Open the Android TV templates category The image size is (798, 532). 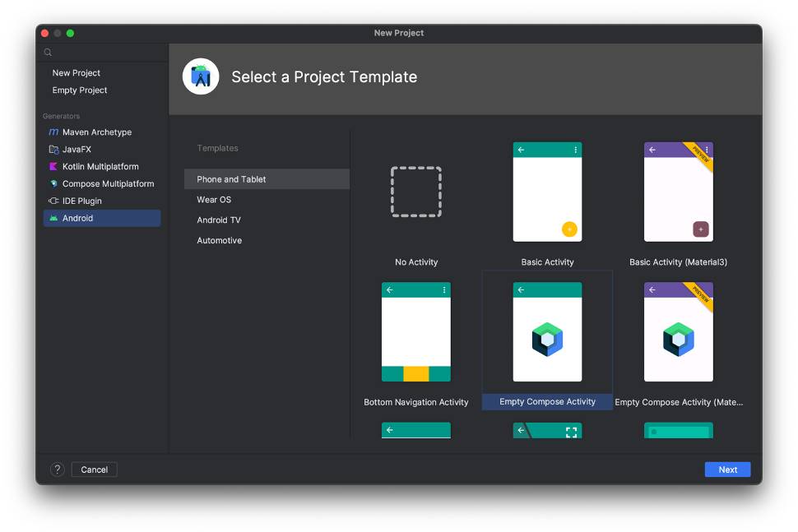point(219,220)
